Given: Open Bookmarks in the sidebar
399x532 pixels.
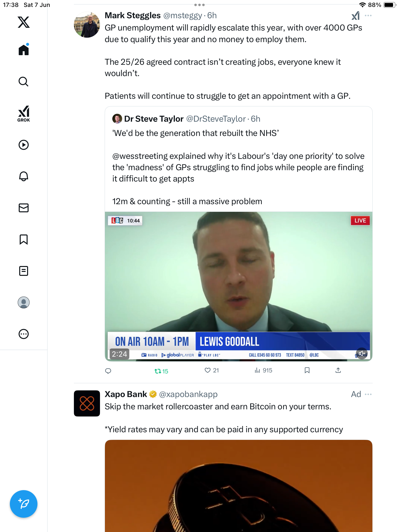Looking at the screenshot, I should point(24,239).
